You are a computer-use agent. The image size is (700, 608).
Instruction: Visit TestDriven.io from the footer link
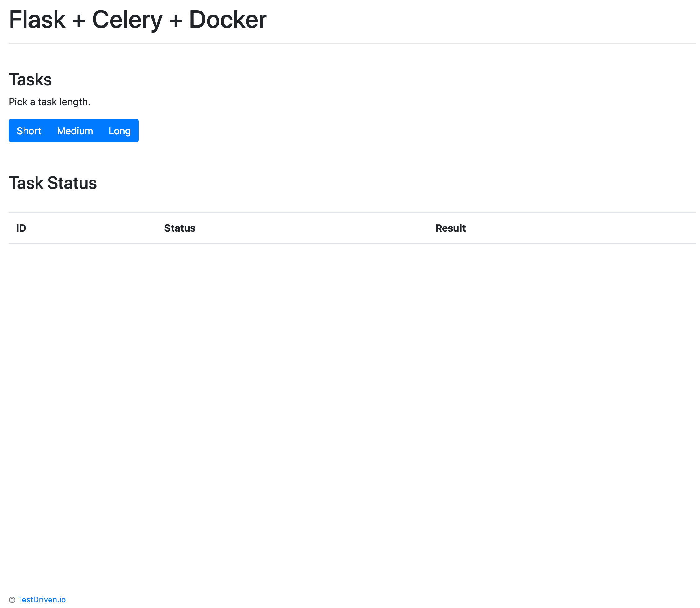(42, 599)
